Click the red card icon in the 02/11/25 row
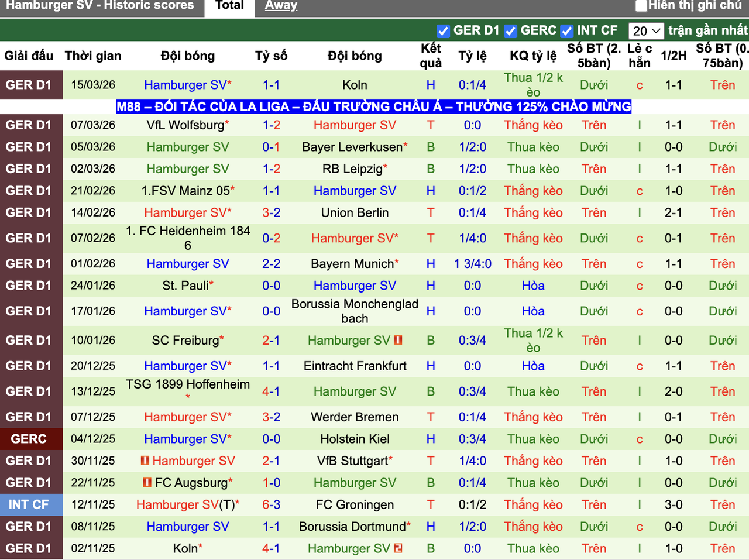 pyautogui.click(x=398, y=548)
